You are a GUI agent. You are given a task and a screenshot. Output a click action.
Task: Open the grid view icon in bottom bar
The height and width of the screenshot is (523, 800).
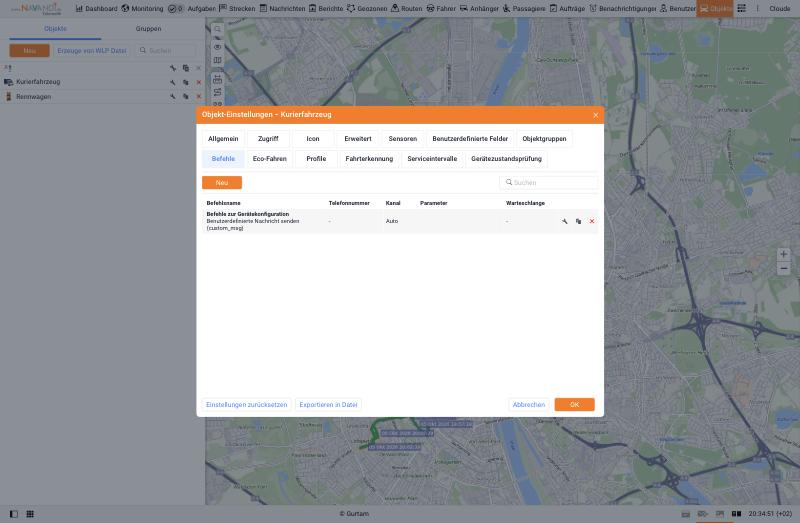(x=30, y=514)
